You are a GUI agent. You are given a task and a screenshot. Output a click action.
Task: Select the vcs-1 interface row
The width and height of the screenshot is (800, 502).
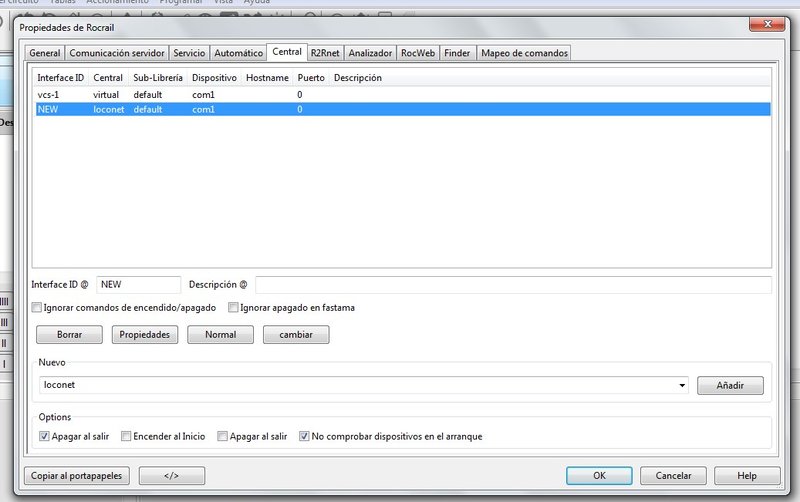403,95
